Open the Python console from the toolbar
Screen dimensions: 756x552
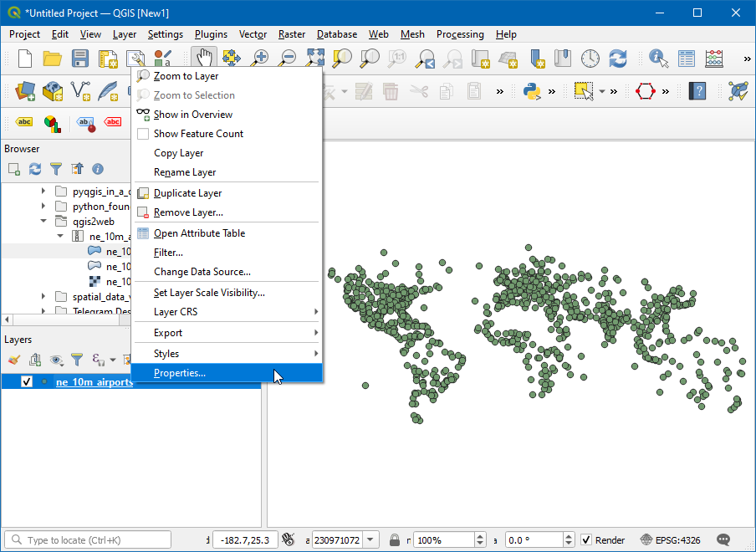(x=531, y=90)
